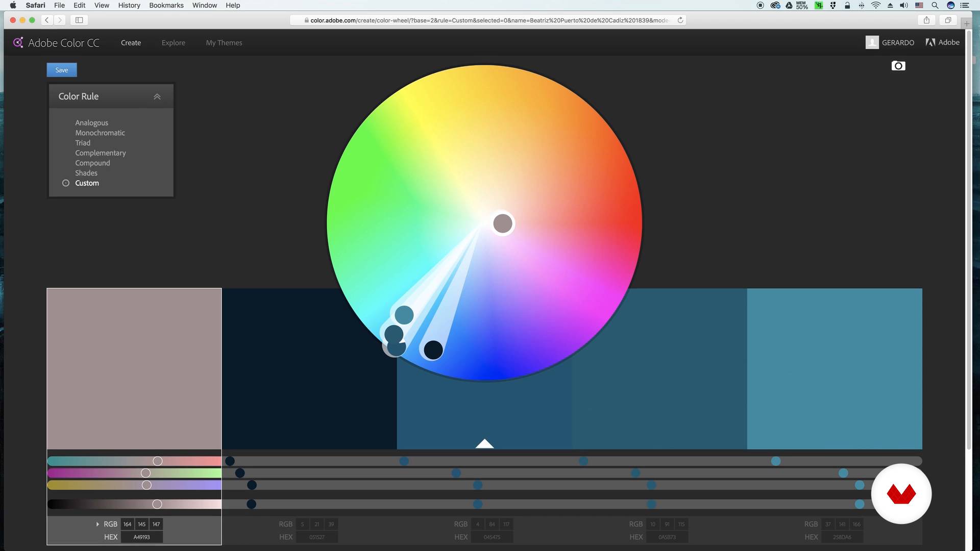Open Spotlight search in menu bar
Screen dimensions: 980x551
click(935, 5)
